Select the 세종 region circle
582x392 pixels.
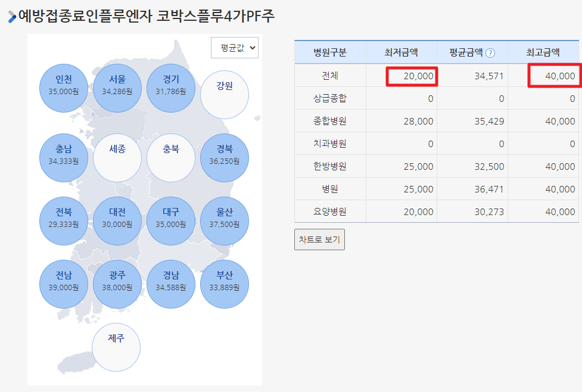[117, 158]
